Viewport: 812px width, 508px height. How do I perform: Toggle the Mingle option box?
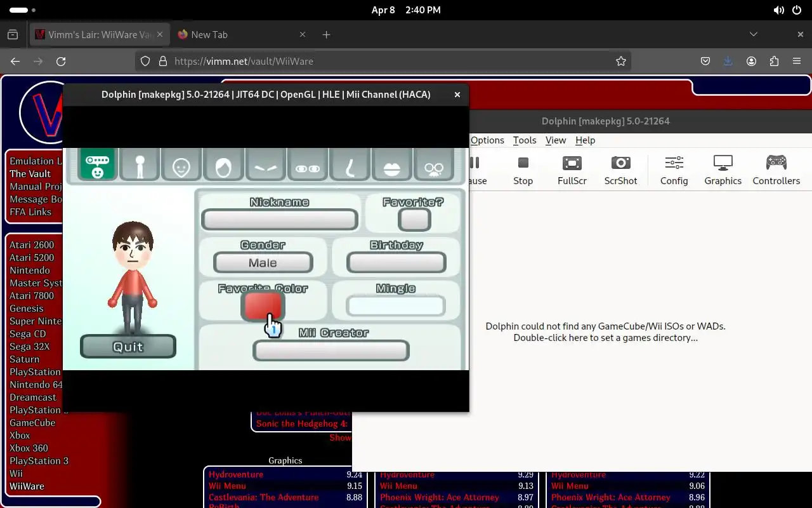coord(395,306)
